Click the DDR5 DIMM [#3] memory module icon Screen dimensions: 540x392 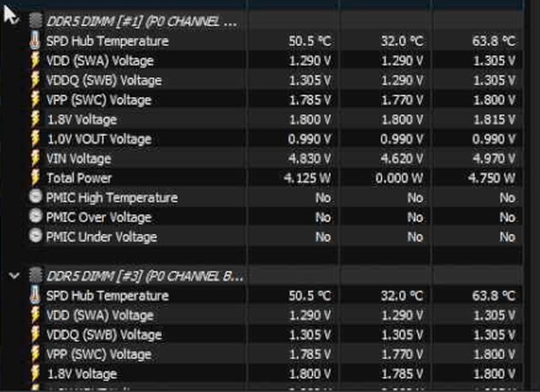[35, 276]
